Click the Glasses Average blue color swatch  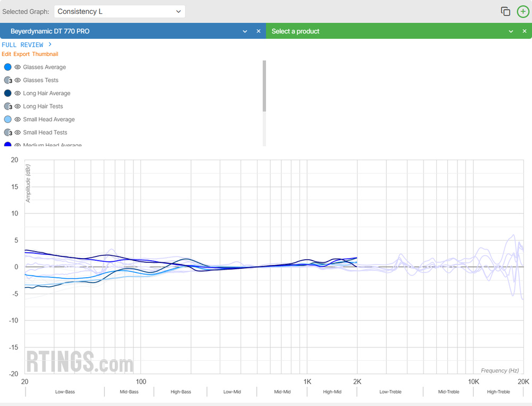[8, 68]
